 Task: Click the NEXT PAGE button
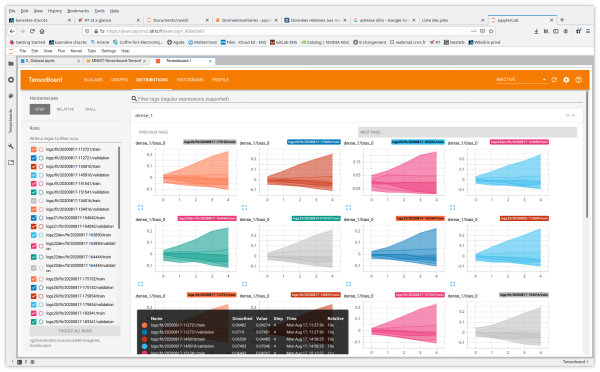(x=467, y=132)
